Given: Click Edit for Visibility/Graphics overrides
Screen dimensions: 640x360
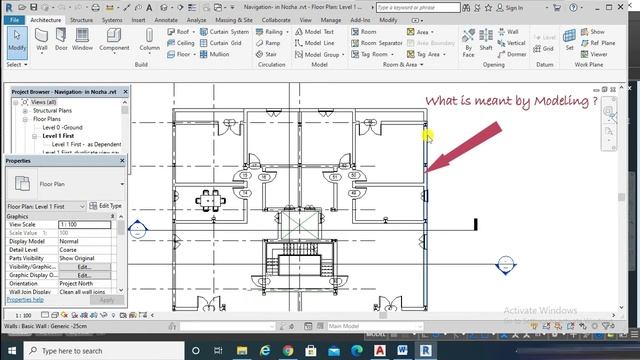Looking at the screenshot, I should 84,267.
